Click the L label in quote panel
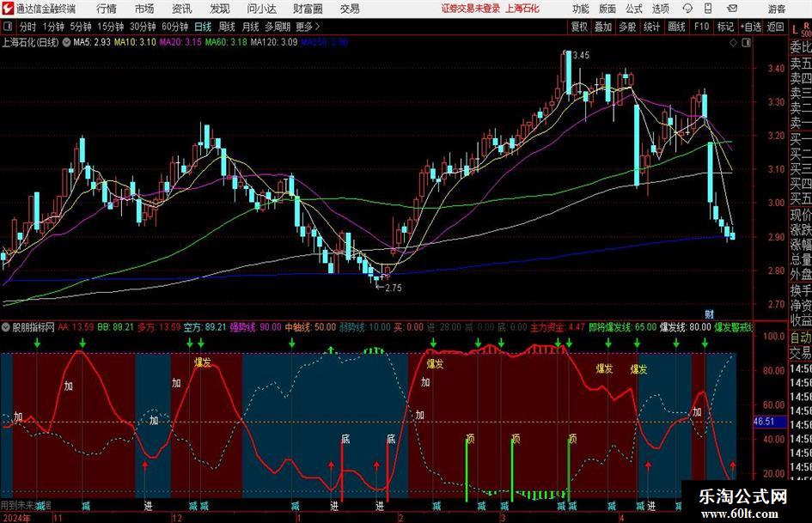This screenshot has width=812, height=523. coord(795,31)
